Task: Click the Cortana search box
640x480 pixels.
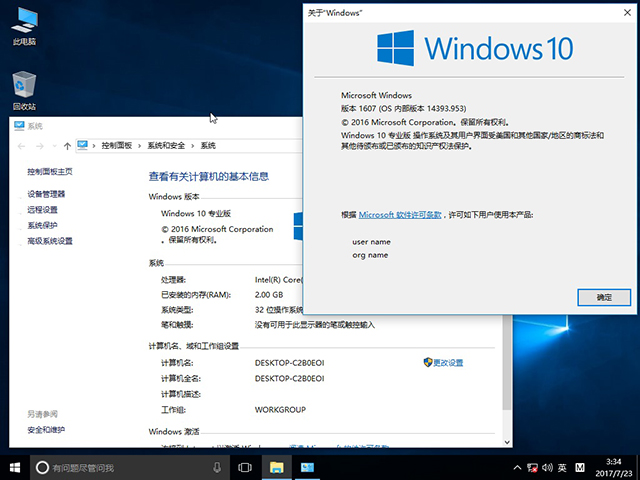Action: pyautogui.click(x=120, y=467)
